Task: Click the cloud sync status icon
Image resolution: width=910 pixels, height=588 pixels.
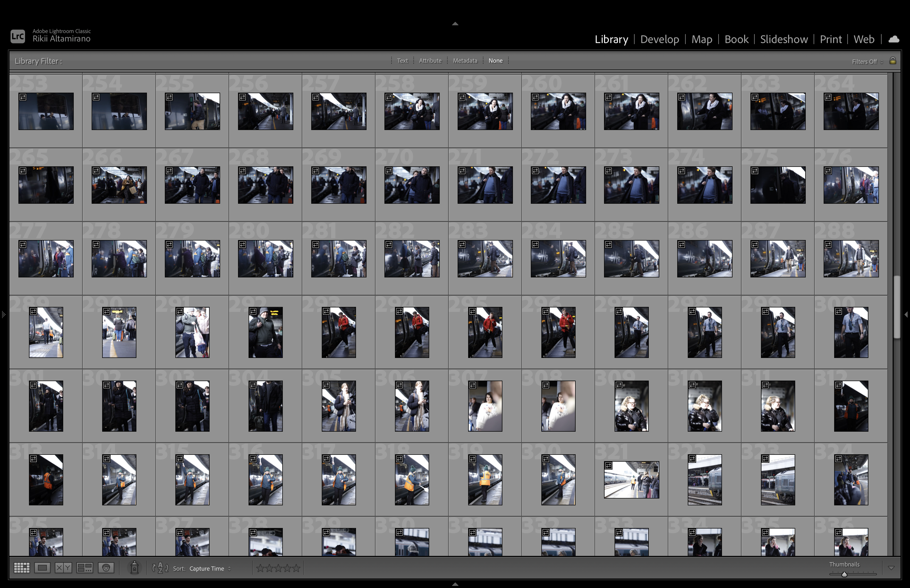Action: click(894, 39)
